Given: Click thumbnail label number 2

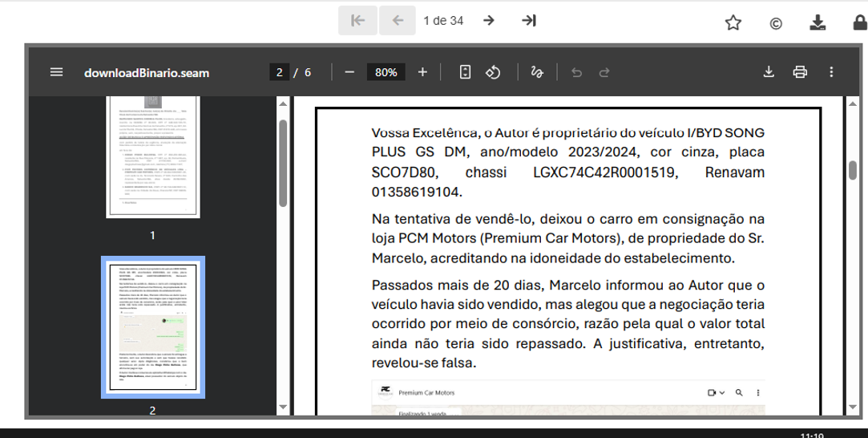Looking at the screenshot, I should pos(153,410).
